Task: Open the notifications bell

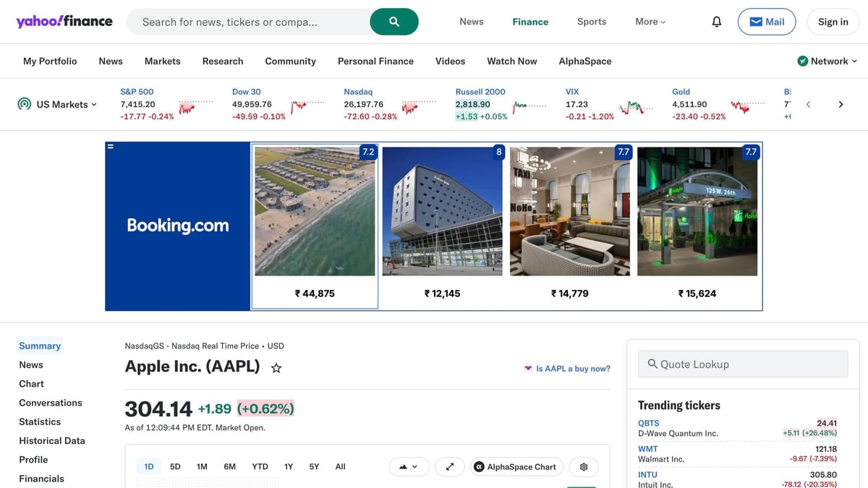Action: click(x=717, y=22)
